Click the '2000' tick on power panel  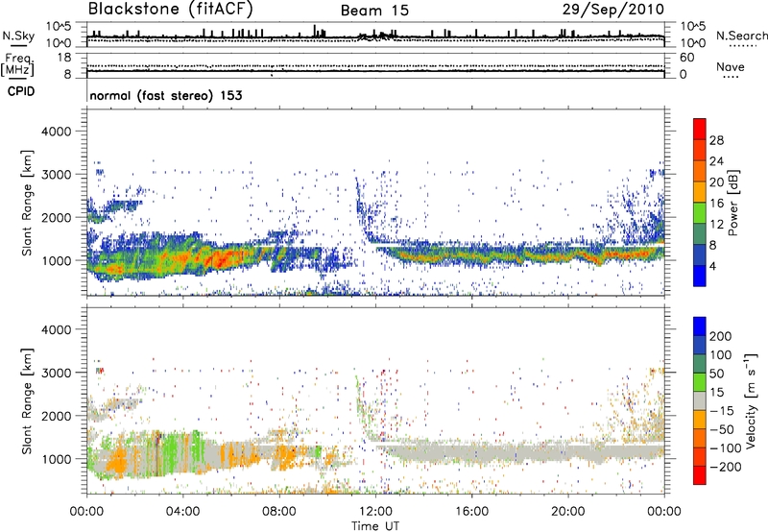pyautogui.click(x=56, y=217)
